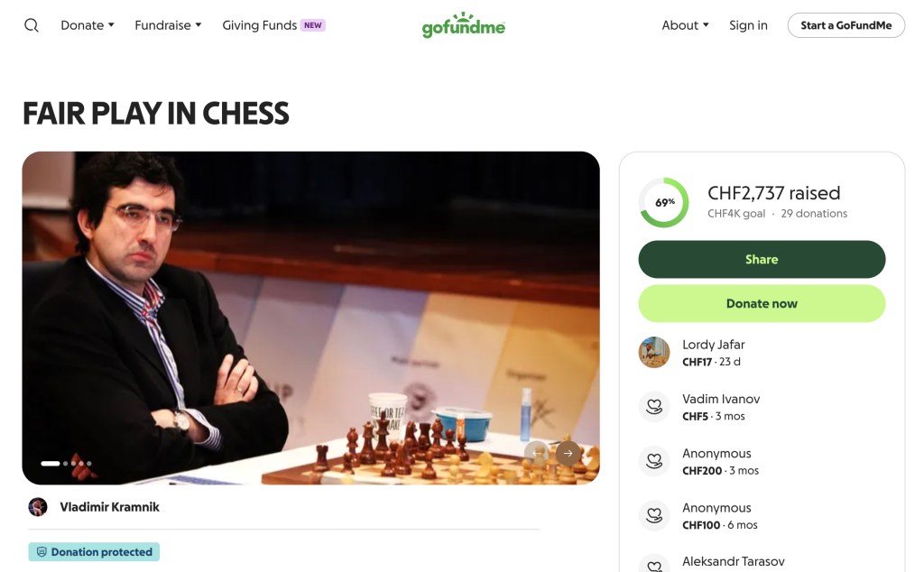Click the Donate now button
This screenshot has height=572, width=924.
click(x=762, y=303)
